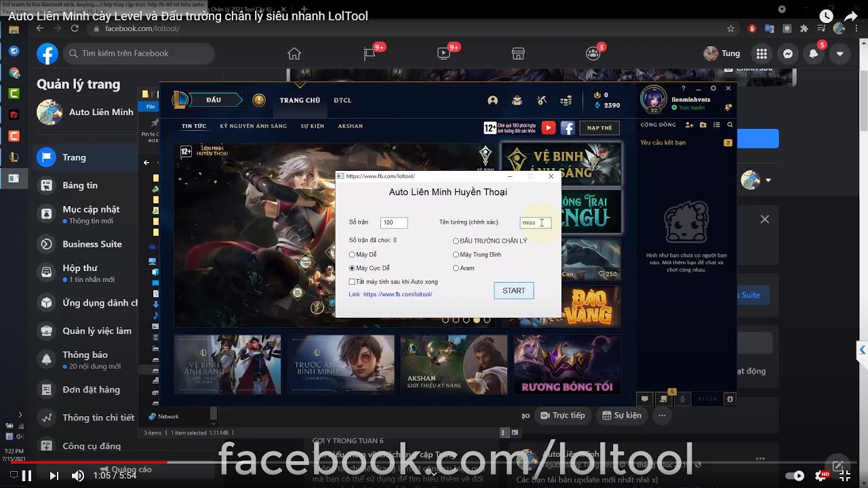Click the lienminhvnts summoner avatar

654,99
